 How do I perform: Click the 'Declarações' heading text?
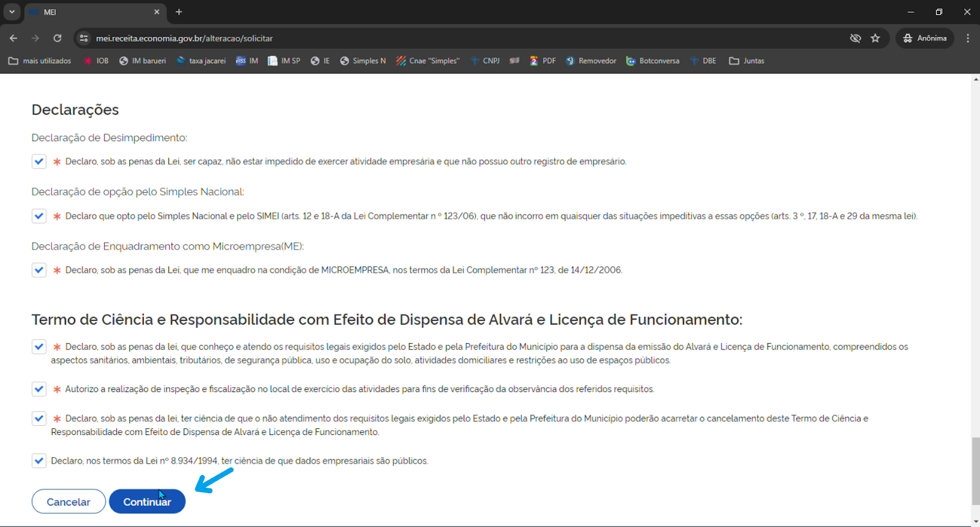pyautogui.click(x=75, y=110)
